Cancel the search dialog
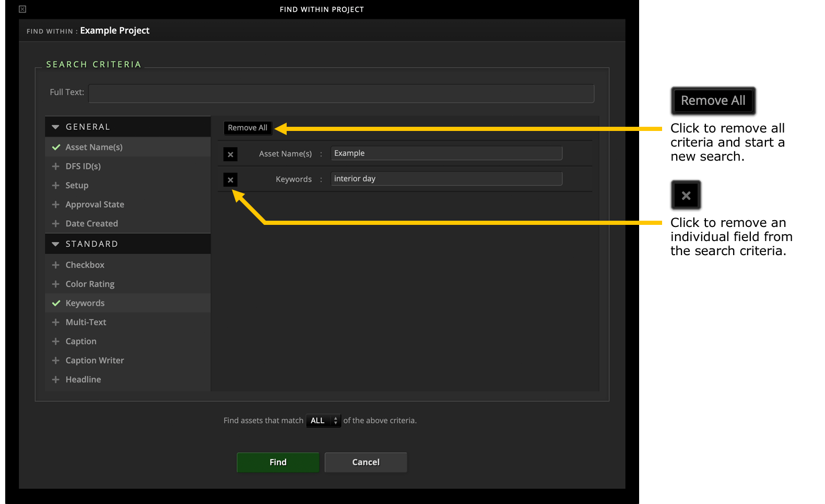The width and height of the screenshot is (825, 504). click(366, 462)
